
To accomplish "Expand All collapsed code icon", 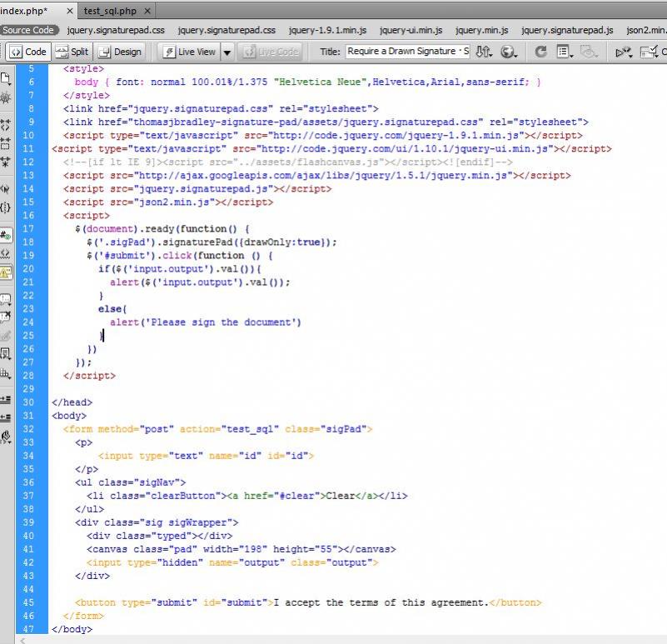I will [6, 162].
